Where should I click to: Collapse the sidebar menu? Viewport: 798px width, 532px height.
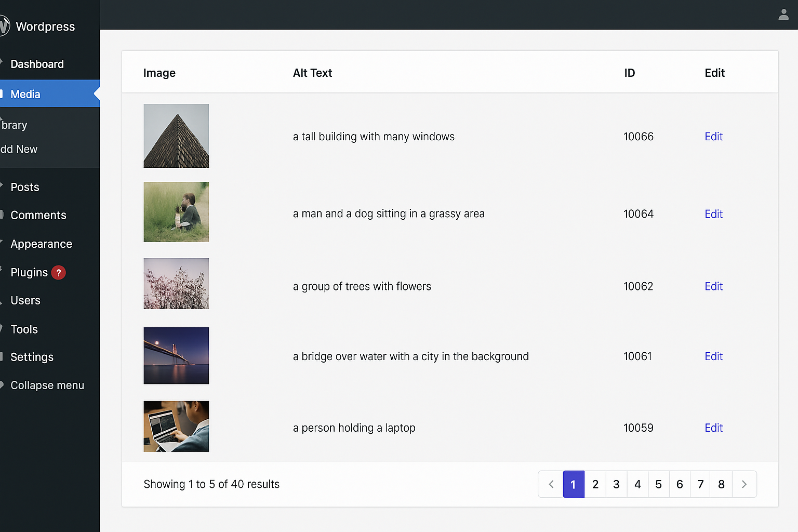[47, 385]
